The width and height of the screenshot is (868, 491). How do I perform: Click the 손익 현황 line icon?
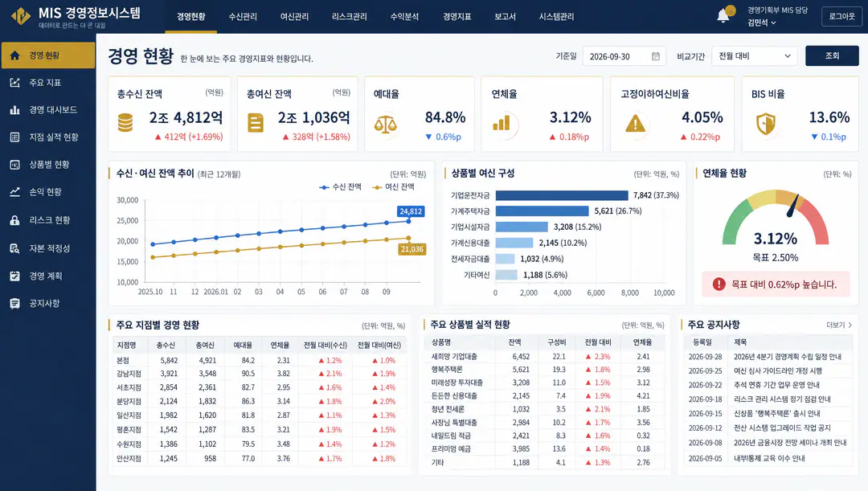15,192
